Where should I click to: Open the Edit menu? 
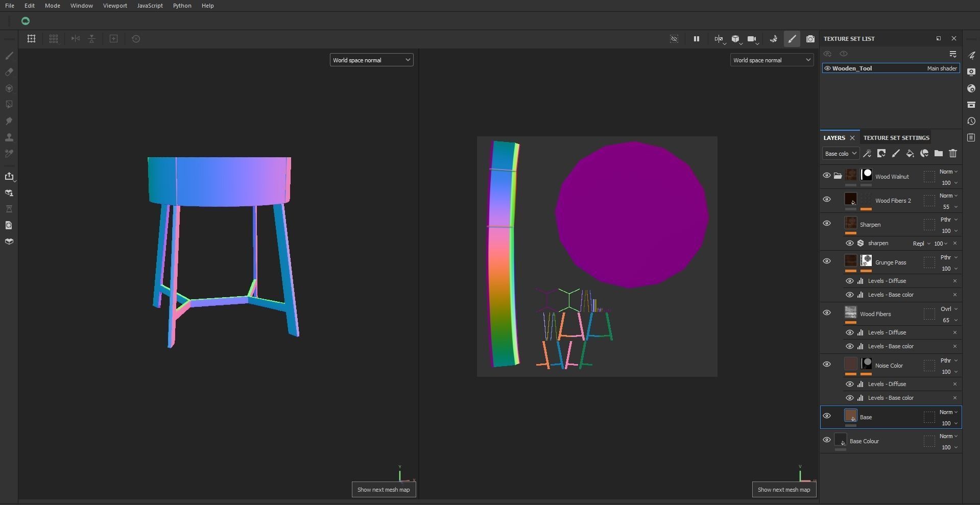click(30, 6)
